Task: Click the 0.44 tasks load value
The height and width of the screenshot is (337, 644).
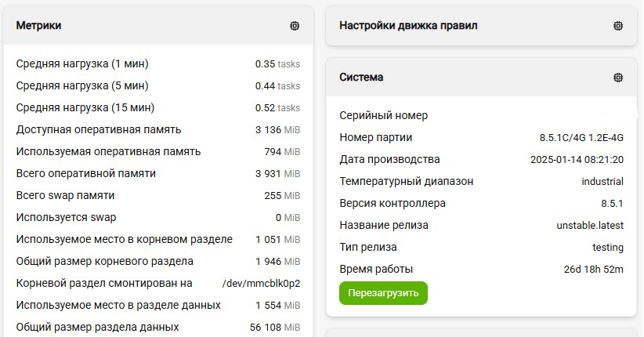Action: point(277,86)
